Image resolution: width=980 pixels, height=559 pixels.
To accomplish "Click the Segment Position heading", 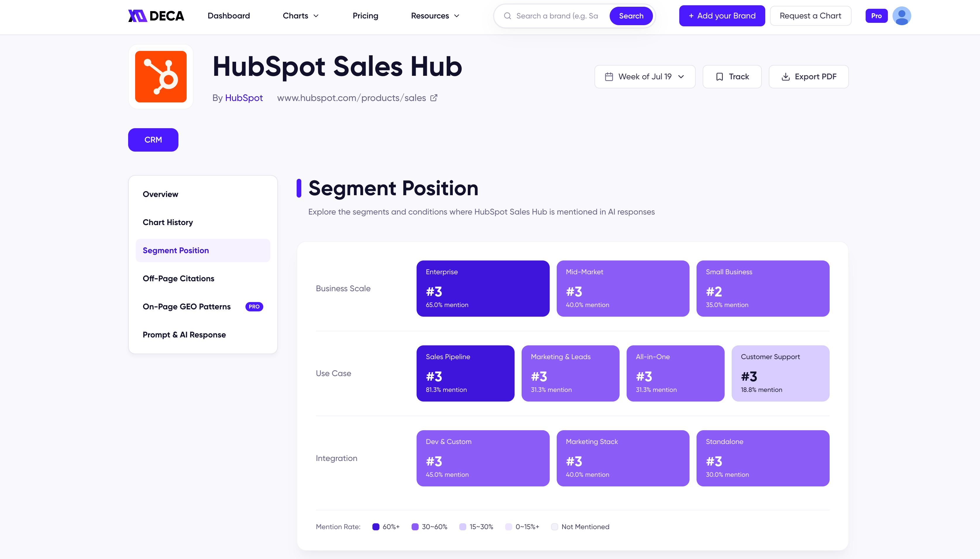I will coord(393,188).
